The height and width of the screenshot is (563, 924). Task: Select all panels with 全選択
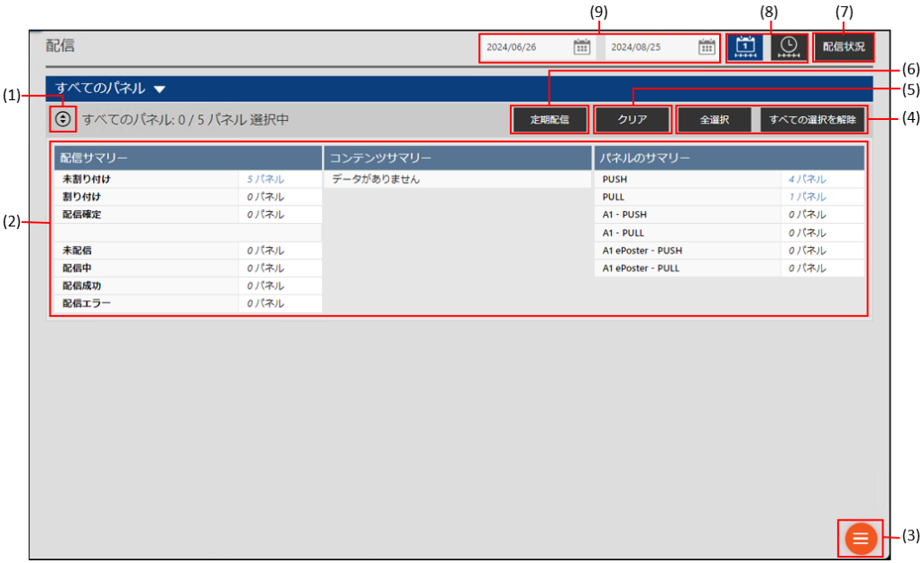coord(715,119)
